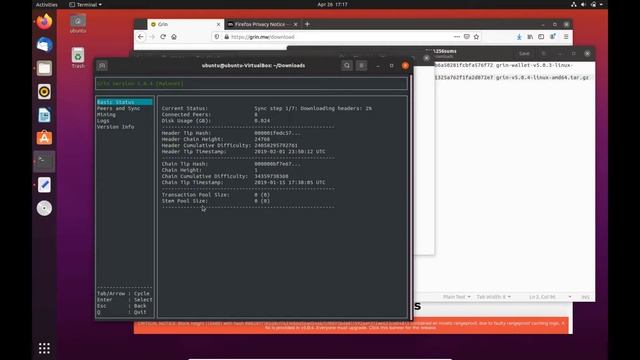Screen dimensions: 640x360
Task: Click the Header Tip Timestamp value
Action: pyautogui.click(x=290, y=151)
